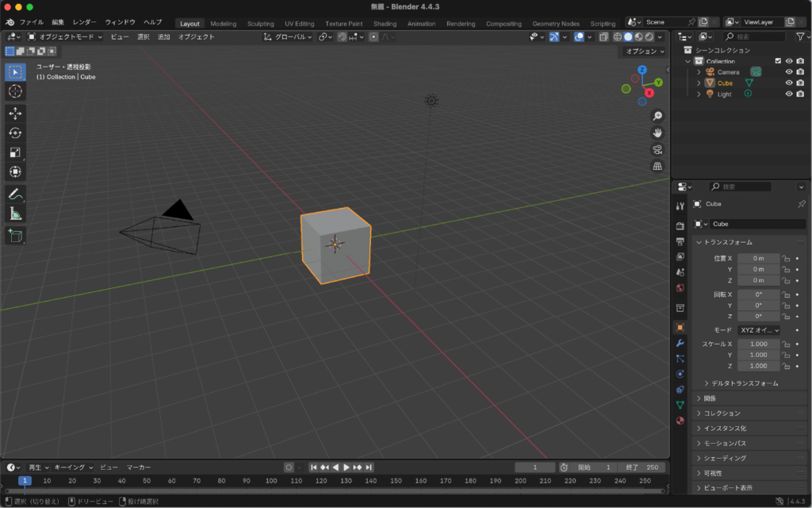
Task: Toggle lock on Location X
Action: pos(786,258)
